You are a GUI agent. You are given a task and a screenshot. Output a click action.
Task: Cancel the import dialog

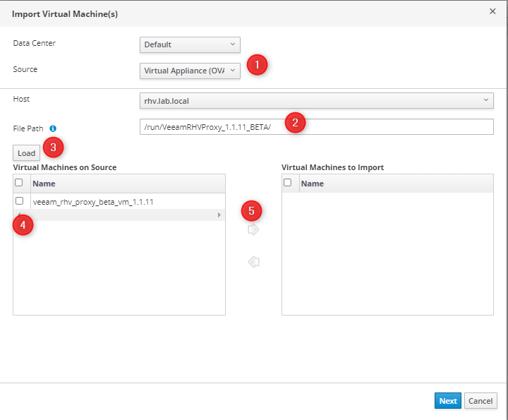click(x=480, y=401)
